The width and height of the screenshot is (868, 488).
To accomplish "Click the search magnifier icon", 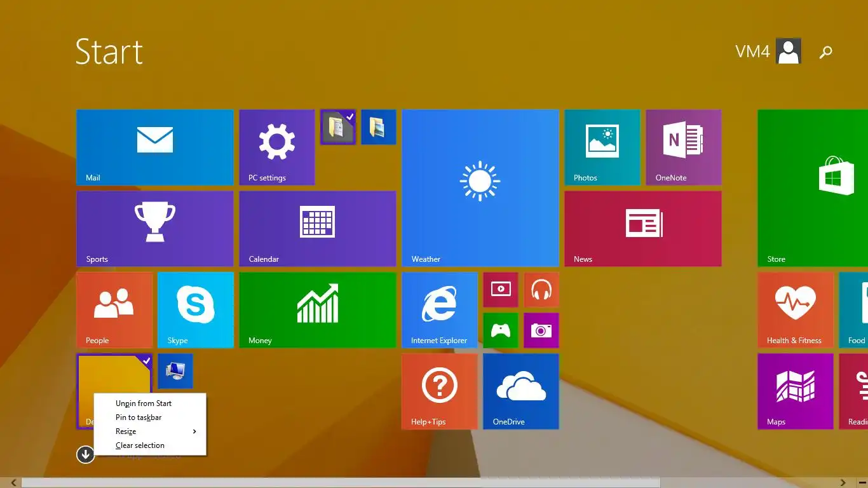I will [825, 52].
